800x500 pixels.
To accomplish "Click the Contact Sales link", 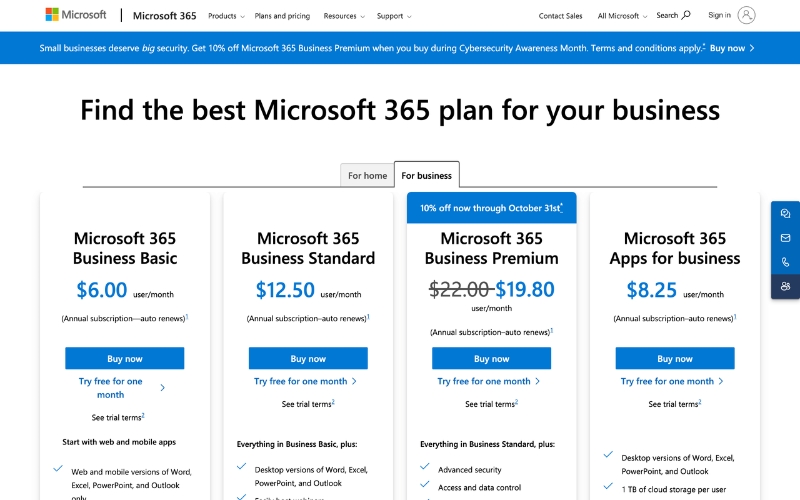I will point(560,16).
